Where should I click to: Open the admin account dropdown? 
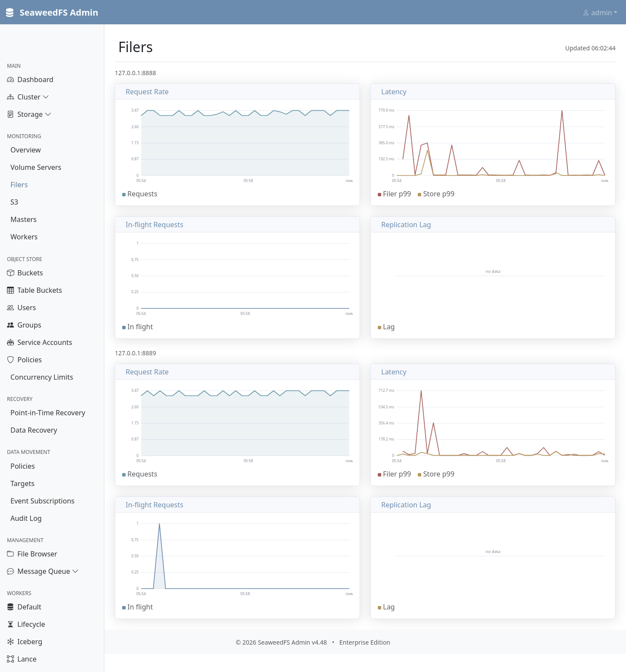point(600,13)
